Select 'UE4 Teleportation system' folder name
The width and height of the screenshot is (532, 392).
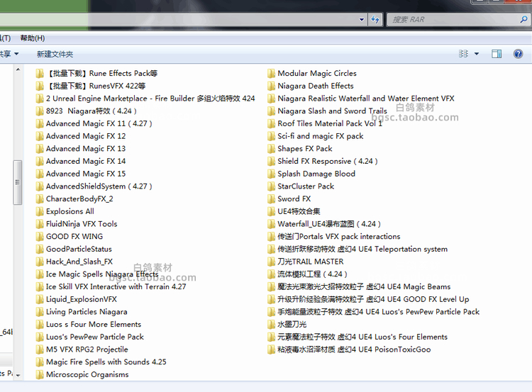(403, 249)
